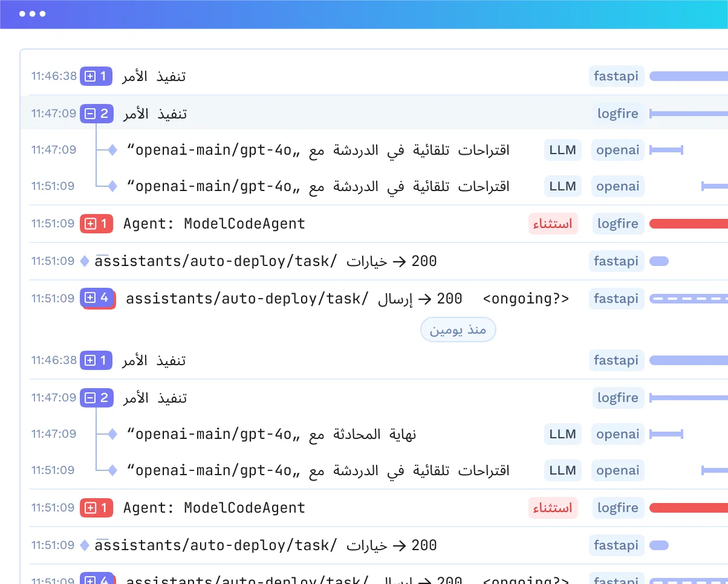Click the fastapi tag on the upper 11:46:38 row
Viewport: 728px width, 584px height.
(616, 76)
